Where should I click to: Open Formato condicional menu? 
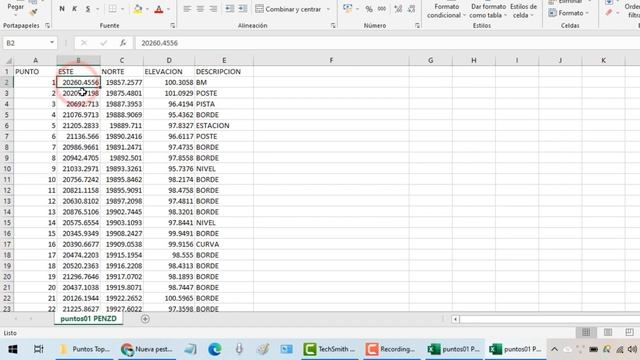(447, 11)
